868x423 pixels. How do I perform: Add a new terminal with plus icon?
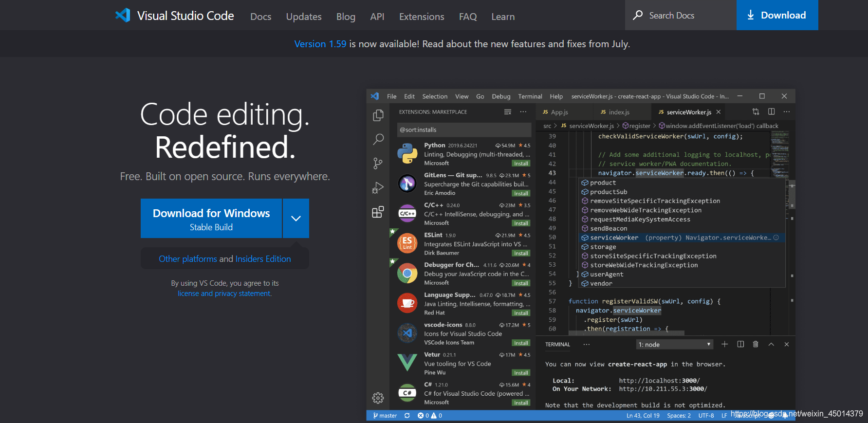pyautogui.click(x=724, y=344)
